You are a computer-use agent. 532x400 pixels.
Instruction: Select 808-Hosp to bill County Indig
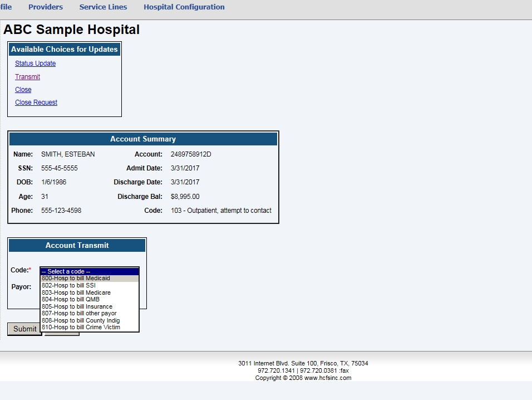point(89,320)
